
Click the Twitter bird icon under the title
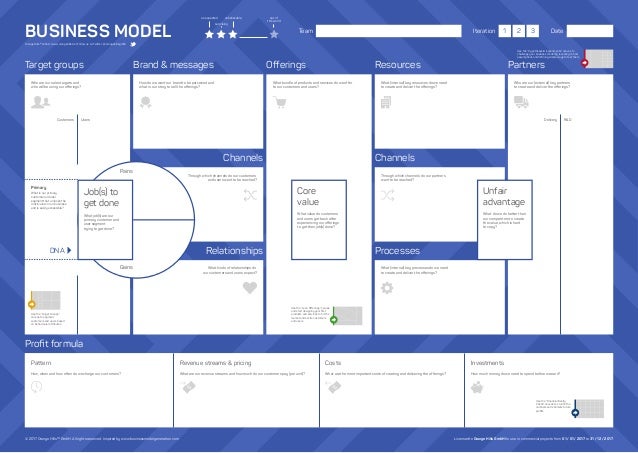(133, 44)
